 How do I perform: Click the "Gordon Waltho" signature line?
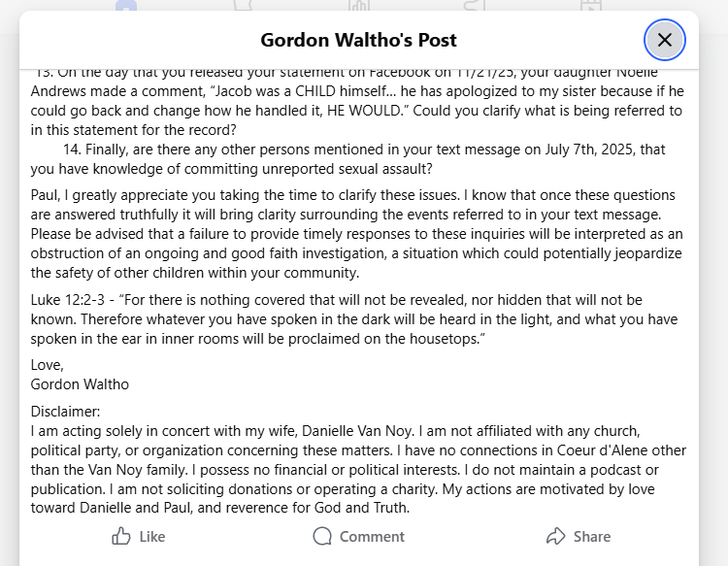[x=80, y=383]
